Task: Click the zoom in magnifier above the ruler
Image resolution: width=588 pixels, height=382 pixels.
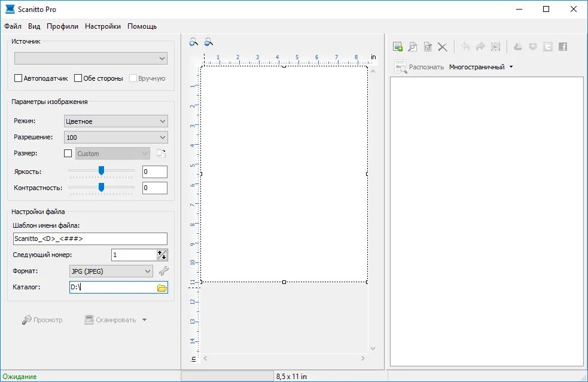Action: pos(193,42)
